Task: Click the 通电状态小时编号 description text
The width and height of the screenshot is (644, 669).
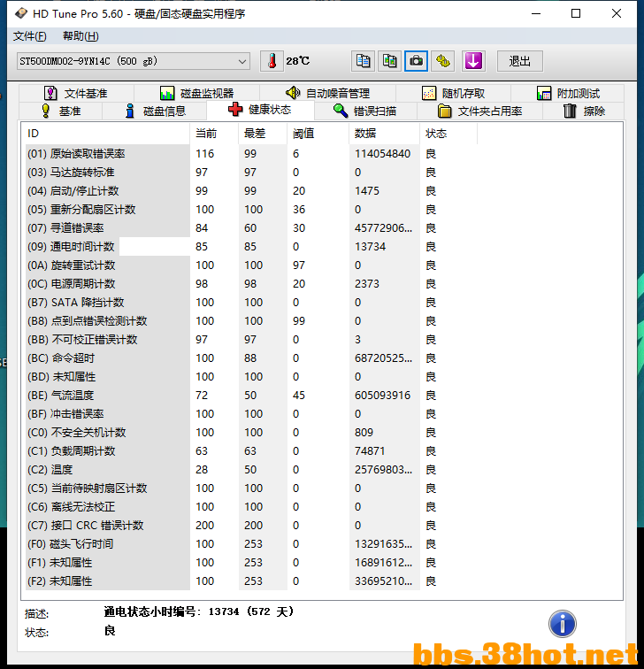Action: point(199,611)
